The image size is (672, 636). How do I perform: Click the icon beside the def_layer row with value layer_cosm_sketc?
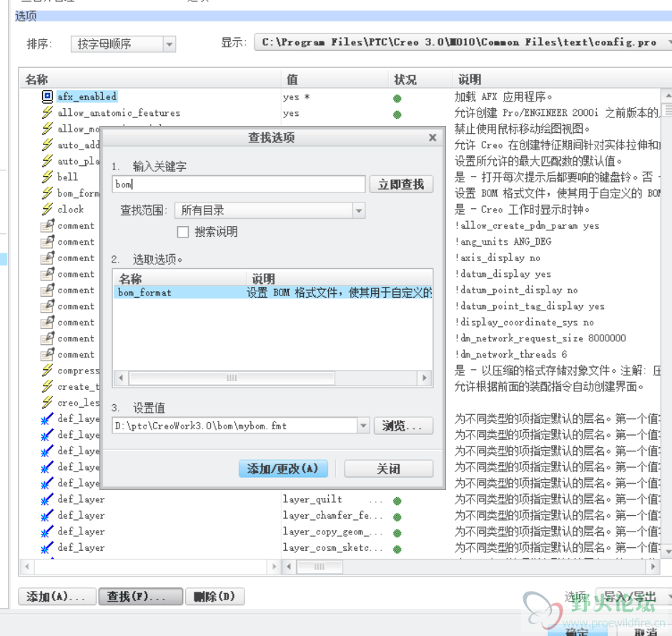(x=47, y=548)
